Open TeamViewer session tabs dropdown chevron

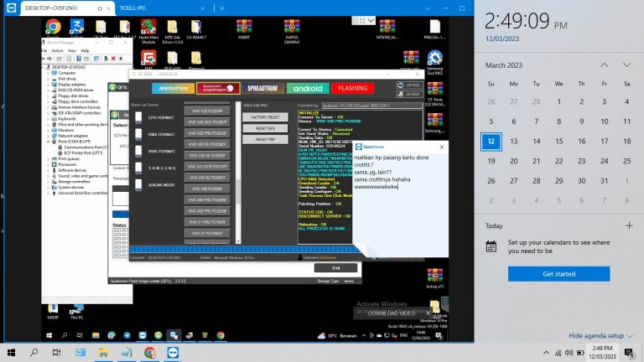(427, 8)
